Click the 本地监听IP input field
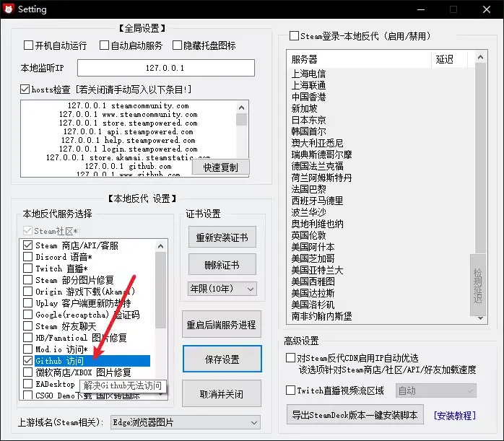The height and width of the screenshot is (441, 504). 165,68
